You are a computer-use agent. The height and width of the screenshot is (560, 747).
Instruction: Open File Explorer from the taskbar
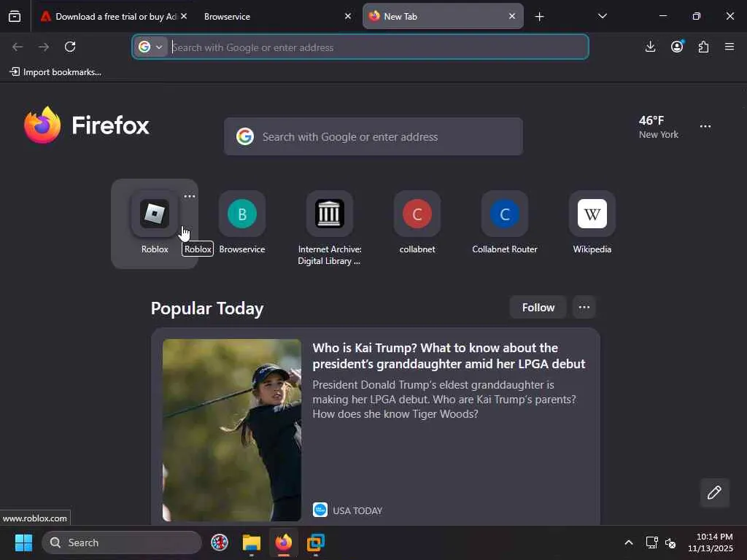251,542
